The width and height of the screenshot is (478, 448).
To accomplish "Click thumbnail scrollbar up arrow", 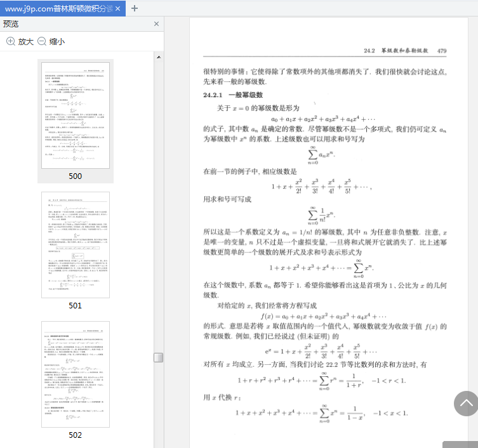I will pos(159,57).
